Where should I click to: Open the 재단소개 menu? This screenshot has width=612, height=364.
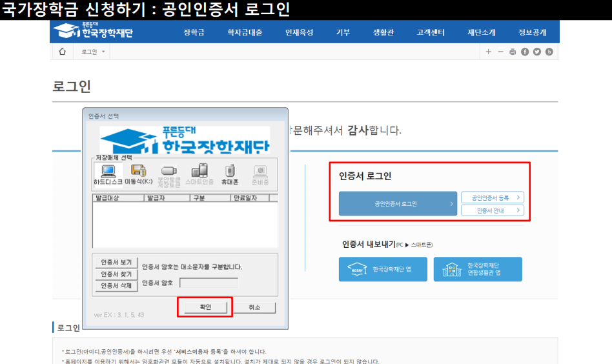tap(481, 32)
